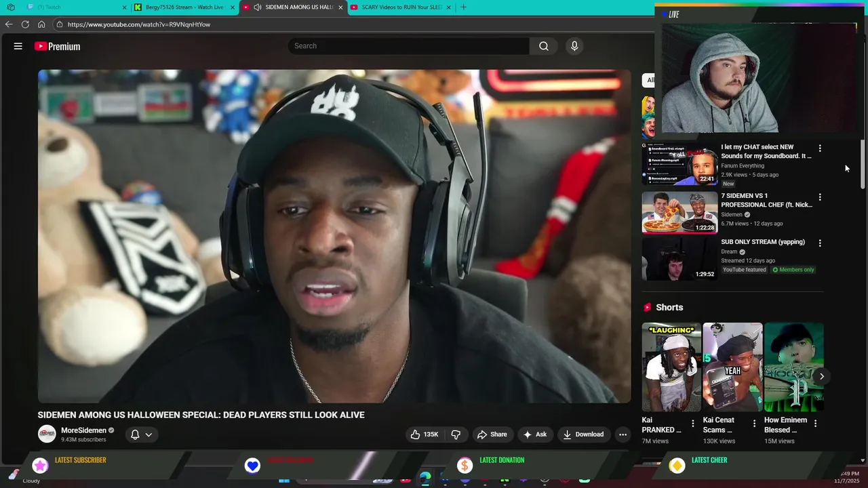
Task: Open the MoreSidemen channel name link
Action: click(x=83, y=430)
